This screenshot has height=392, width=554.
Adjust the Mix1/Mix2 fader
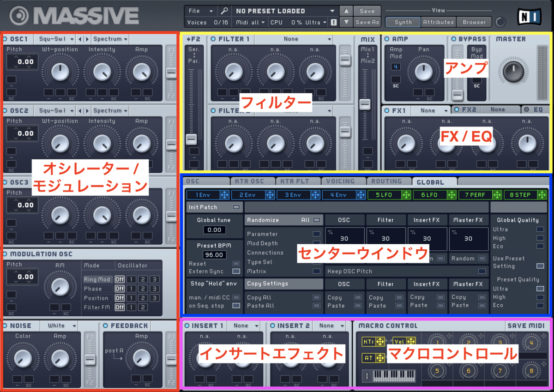[x=365, y=104]
